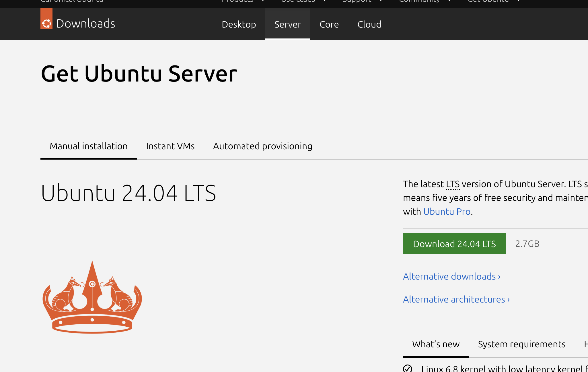Show the What's new tab
The height and width of the screenshot is (372, 588).
point(436,344)
